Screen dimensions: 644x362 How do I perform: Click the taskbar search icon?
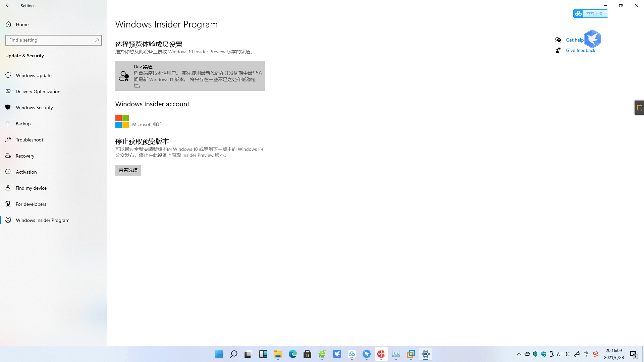(234, 354)
